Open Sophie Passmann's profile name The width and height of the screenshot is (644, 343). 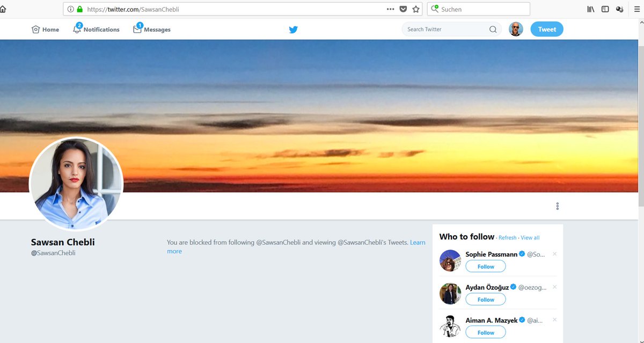point(491,254)
